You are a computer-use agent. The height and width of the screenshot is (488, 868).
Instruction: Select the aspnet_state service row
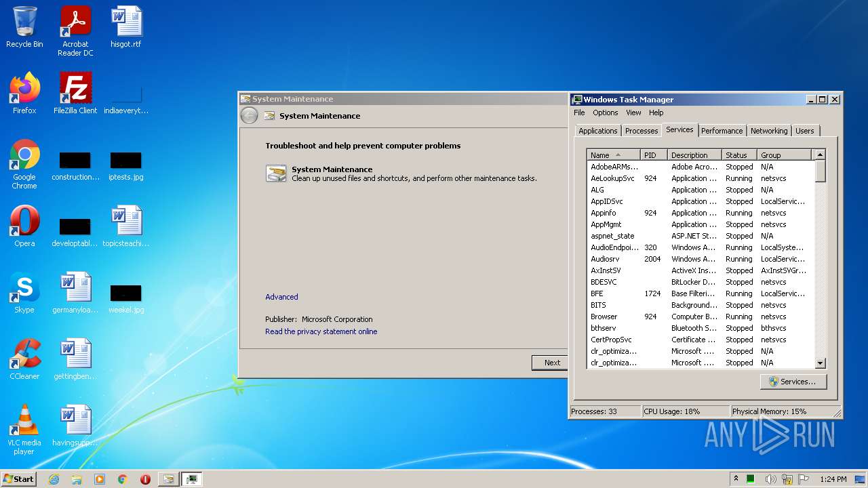point(701,236)
